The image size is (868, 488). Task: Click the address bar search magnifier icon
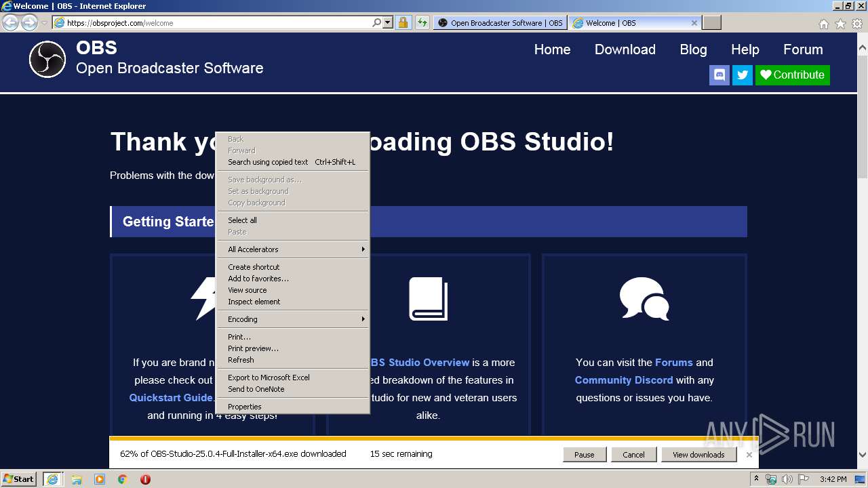[377, 23]
